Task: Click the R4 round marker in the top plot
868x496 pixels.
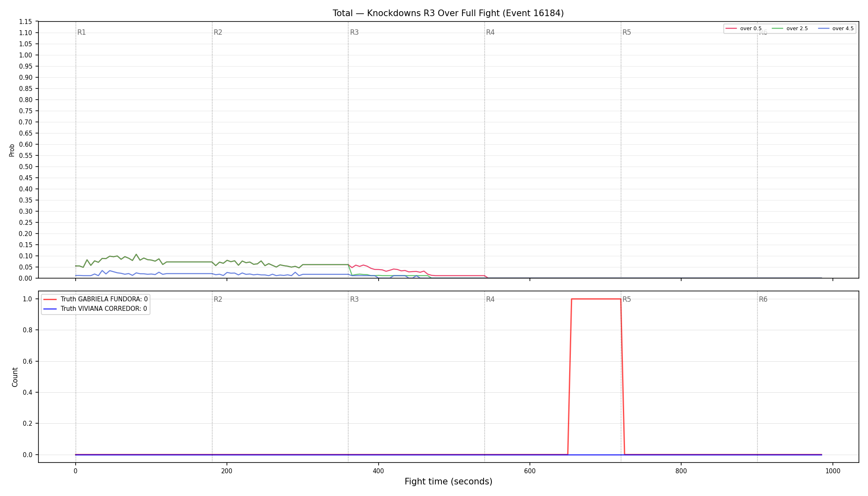Action: [490, 32]
